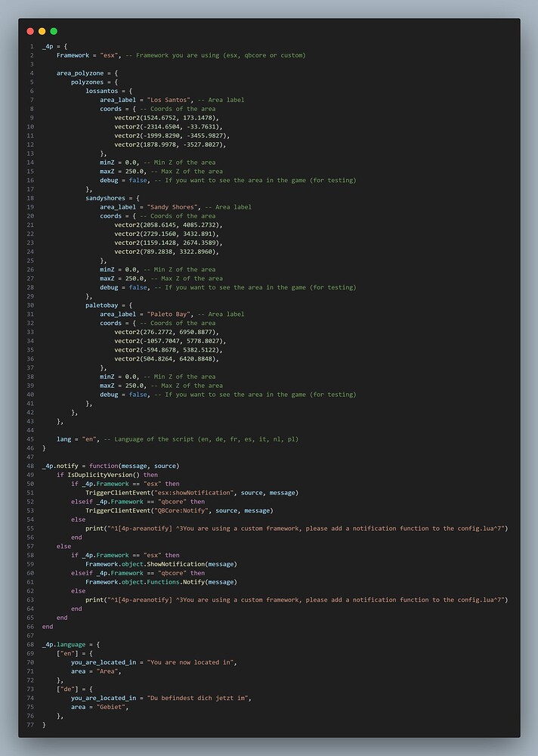Click the lossantos zone key
The image size is (538, 756).
pyautogui.click(x=102, y=91)
